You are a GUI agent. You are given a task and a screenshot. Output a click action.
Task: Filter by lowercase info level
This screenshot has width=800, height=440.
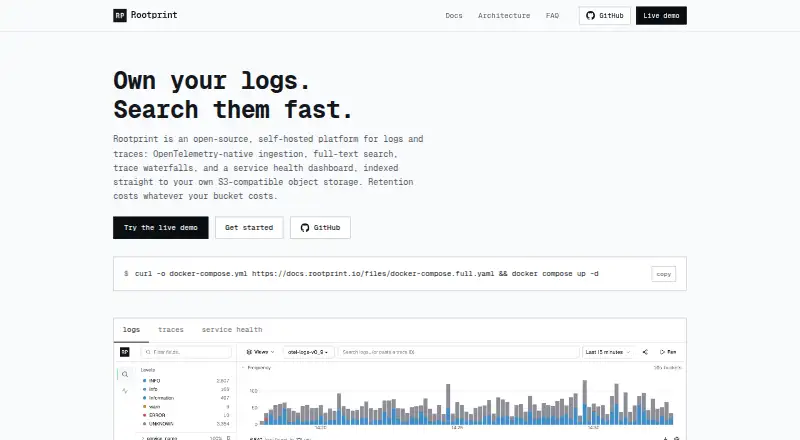pos(186,389)
